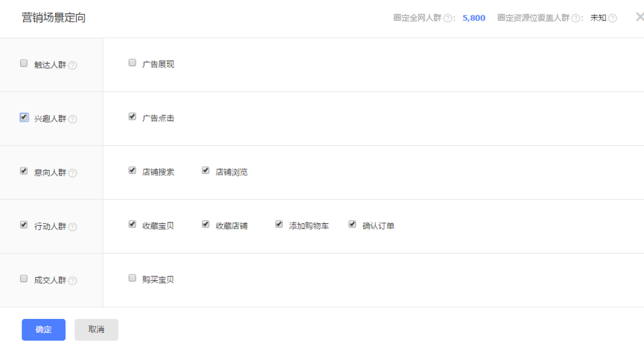644x345 pixels.
Task: Uncheck the 意向人群 checkbox
Action: click(x=24, y=171)
